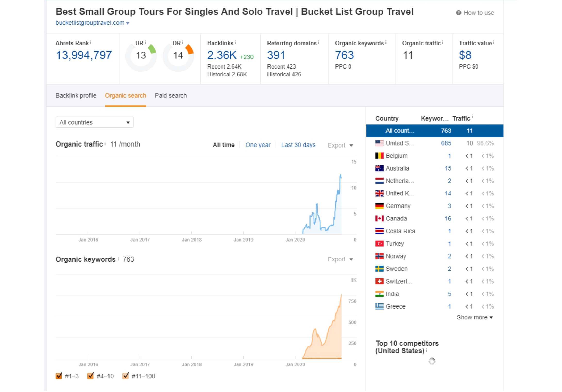Click info icon beside Backlinks label
562x392 pixels.
pyautogui.click(x=235, y=42)
